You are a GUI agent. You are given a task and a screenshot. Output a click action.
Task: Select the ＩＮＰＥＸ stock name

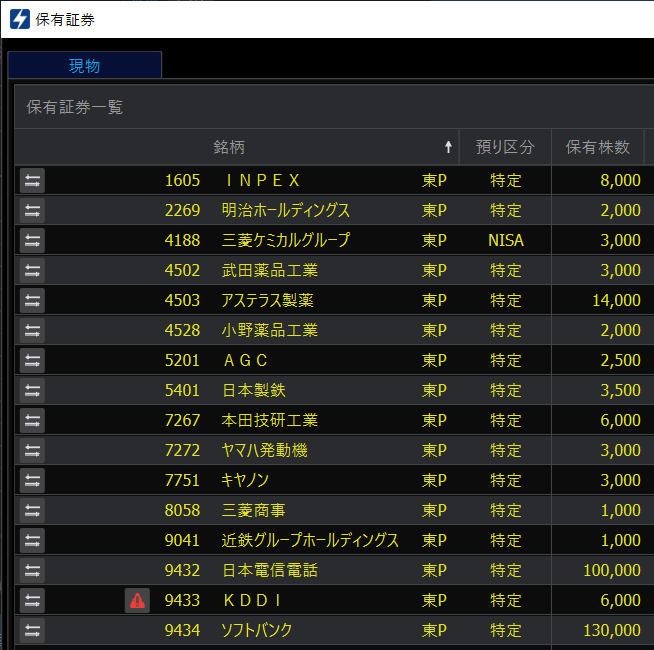pyautogui.click(x=262, y=181)
